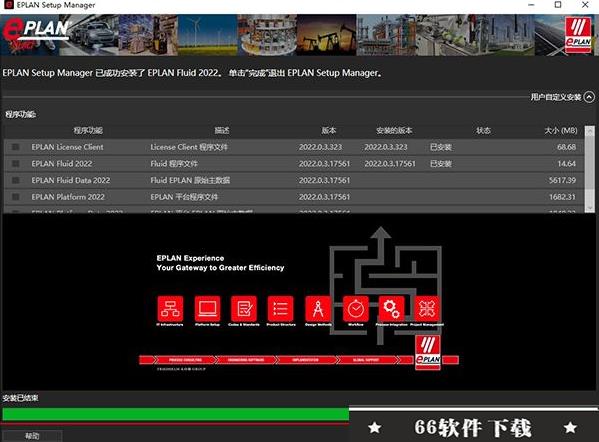Image resolution: width=599 pixels, height=442 pixels.
Task: Toggle the EPLAN Platform 2022 checkbox
Action: pos(16,197)
